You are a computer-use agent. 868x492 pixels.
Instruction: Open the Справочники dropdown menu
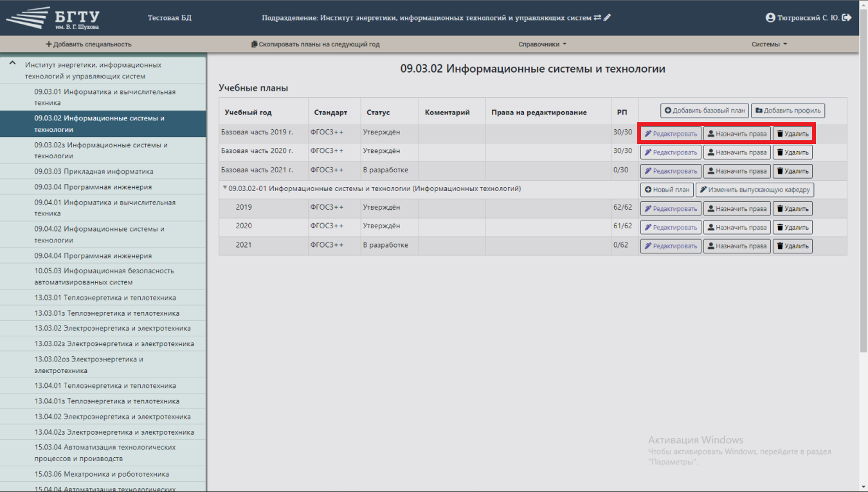tap(543, 44)
